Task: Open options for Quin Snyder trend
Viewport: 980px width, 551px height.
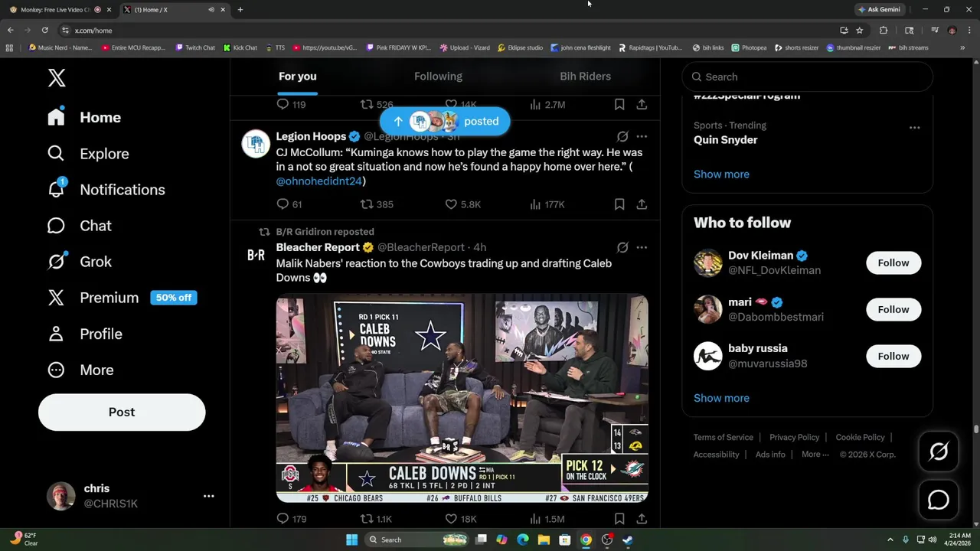Action: pos(914,128)
